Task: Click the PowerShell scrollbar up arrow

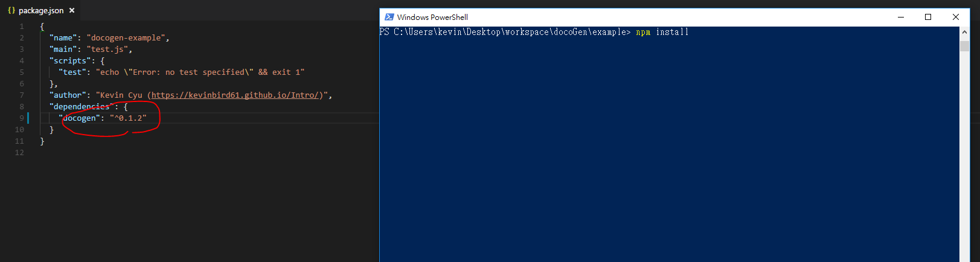Action: (964, 32)
